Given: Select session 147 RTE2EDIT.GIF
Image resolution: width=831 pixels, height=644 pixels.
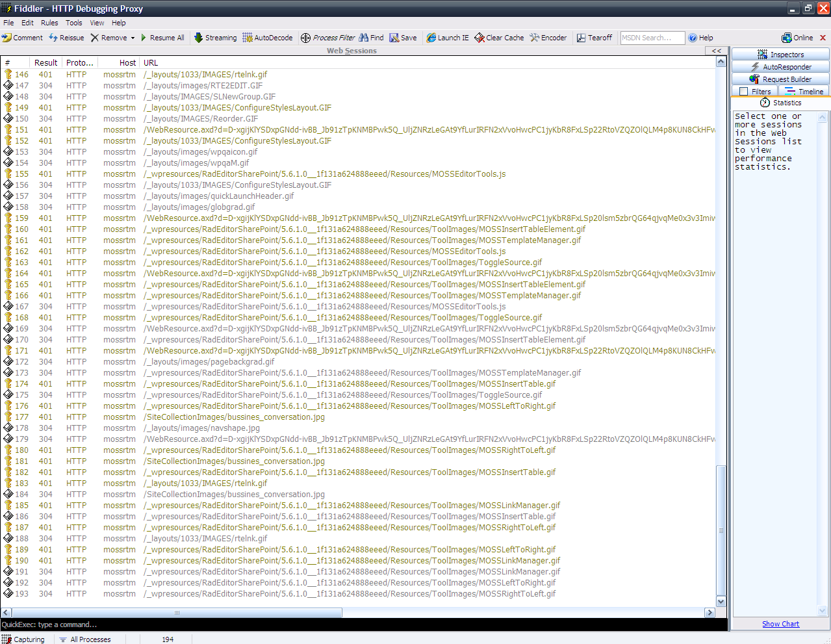Looking at the screenshot, I should click(358, 85).
